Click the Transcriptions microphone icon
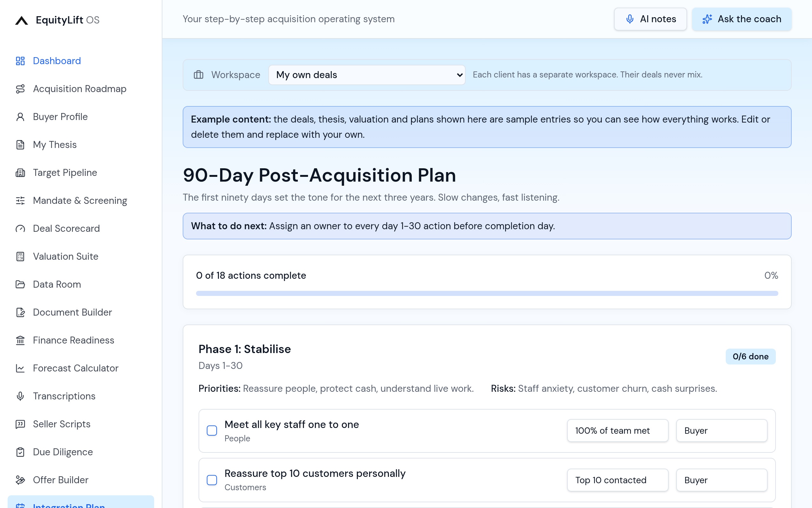Viewport: 812px width, 508px height. coord(20,396)
